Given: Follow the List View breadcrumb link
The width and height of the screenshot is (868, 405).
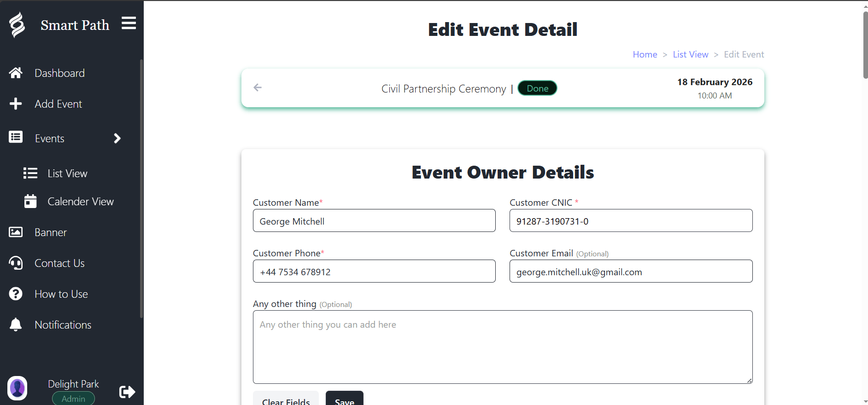Looking at the screenshot, I should (690, 54).
